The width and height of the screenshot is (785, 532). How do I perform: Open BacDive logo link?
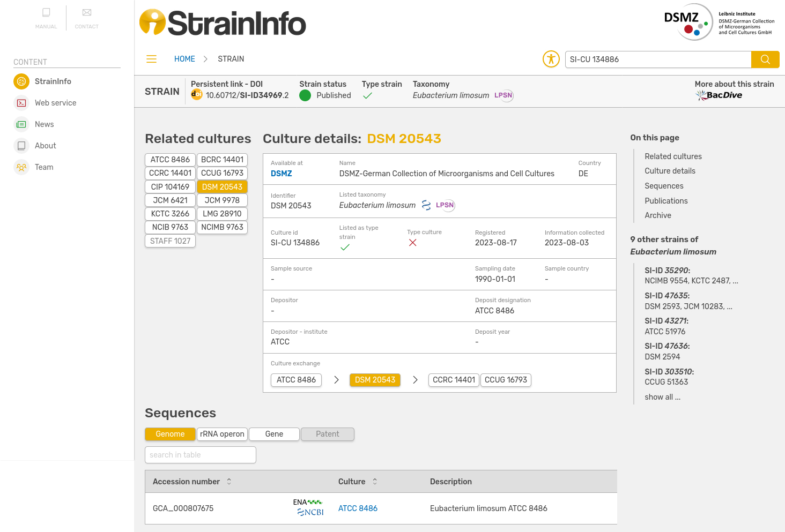(x=719, y=95)
